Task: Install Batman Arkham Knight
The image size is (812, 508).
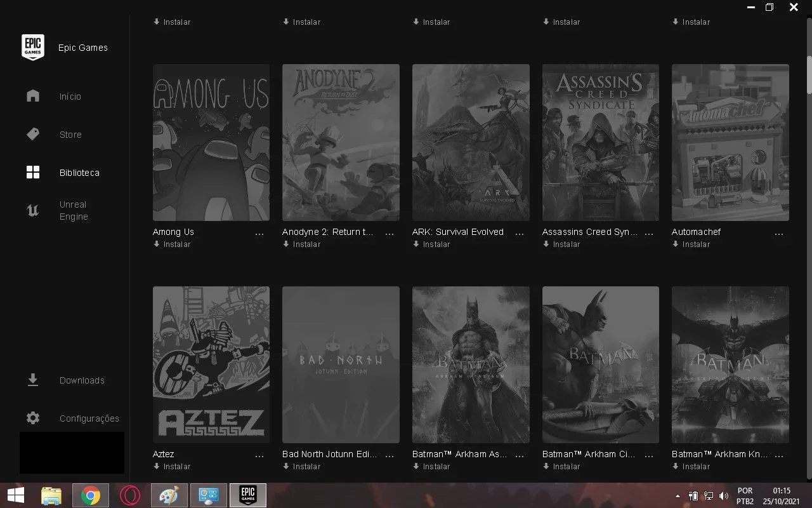Action: (x=691, y=467)
